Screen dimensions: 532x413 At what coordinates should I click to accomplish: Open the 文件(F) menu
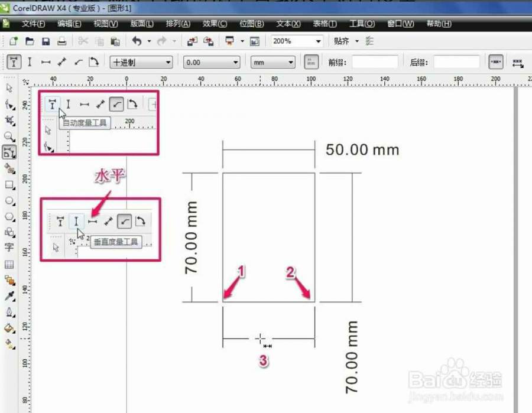pyautogui.click(x=33, y=24)
